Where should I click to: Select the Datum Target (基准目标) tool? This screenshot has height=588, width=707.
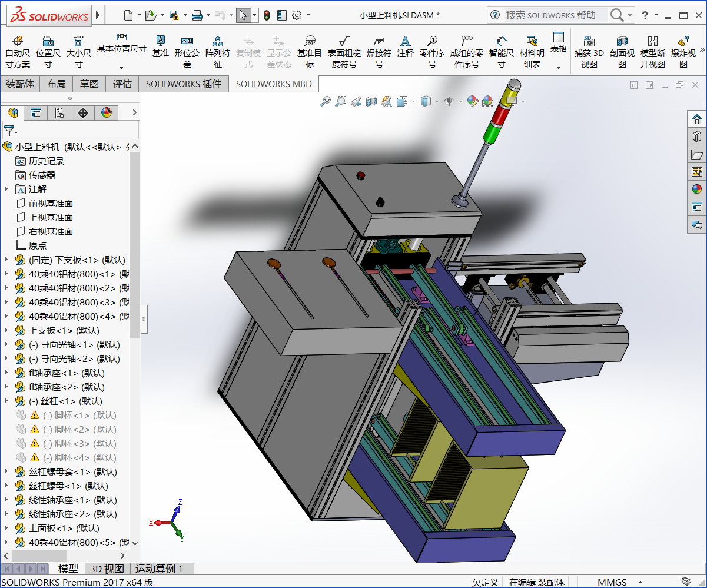[310, 51]
